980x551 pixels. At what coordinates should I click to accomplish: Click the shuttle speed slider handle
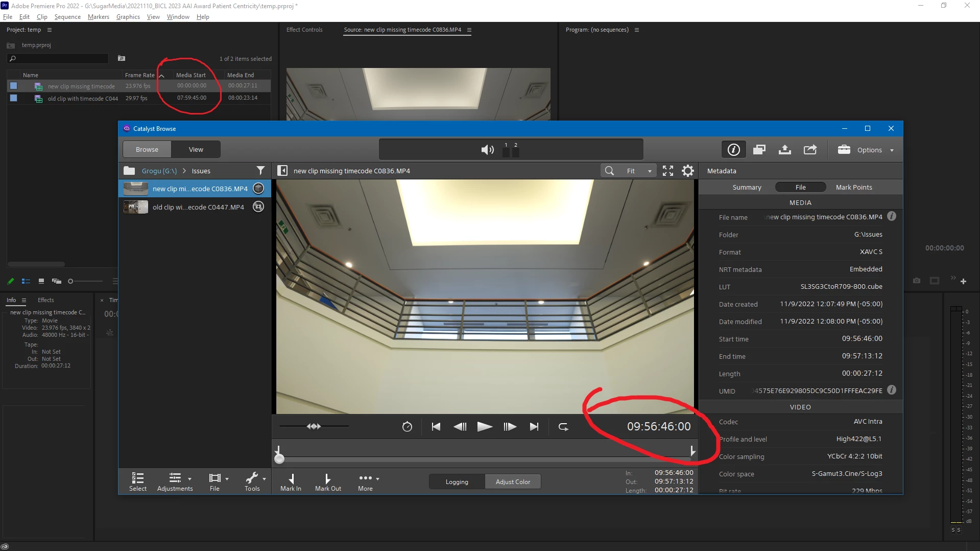click(314, 426)
